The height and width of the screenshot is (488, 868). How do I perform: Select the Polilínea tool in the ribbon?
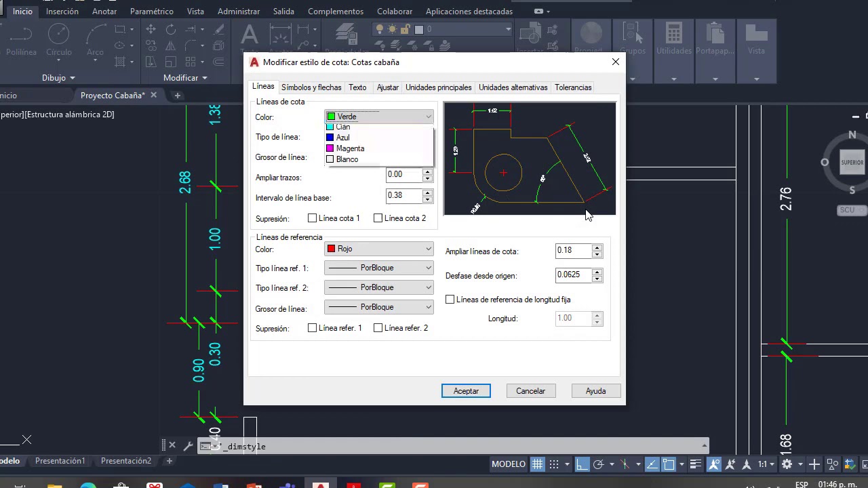[20, 41]
